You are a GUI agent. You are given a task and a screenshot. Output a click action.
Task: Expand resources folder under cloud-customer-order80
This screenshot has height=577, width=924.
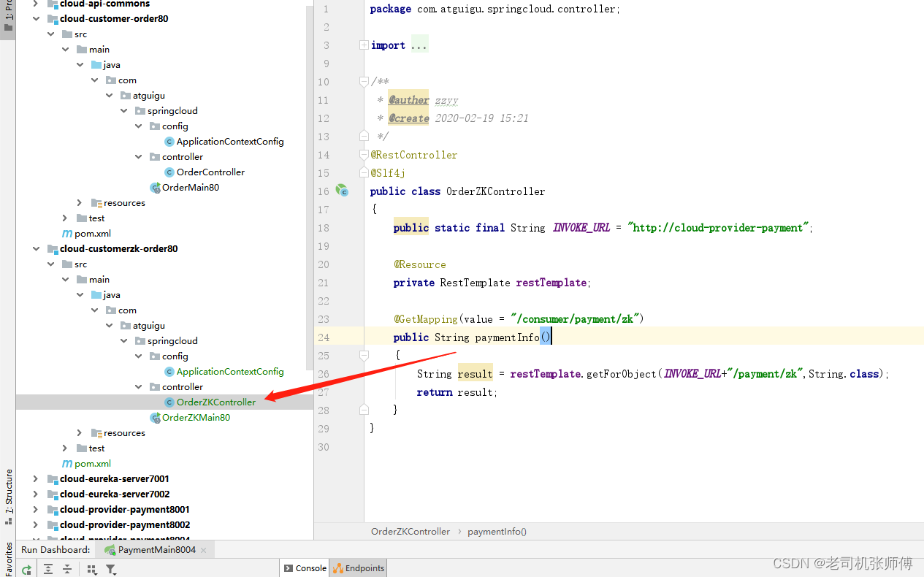80,203
